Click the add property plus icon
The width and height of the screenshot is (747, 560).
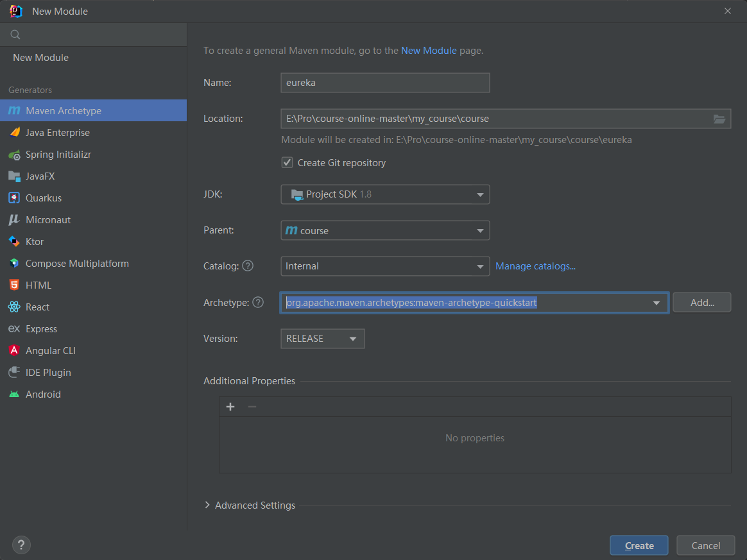point(231,407)
